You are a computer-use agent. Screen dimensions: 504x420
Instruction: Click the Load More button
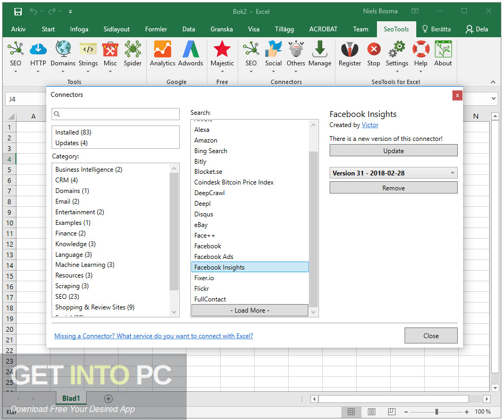coord(250,310)
